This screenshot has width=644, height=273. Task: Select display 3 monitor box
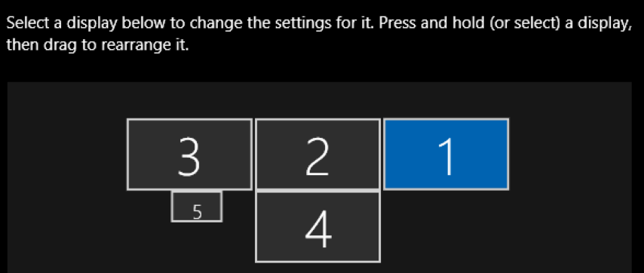[x=189, y=155]
